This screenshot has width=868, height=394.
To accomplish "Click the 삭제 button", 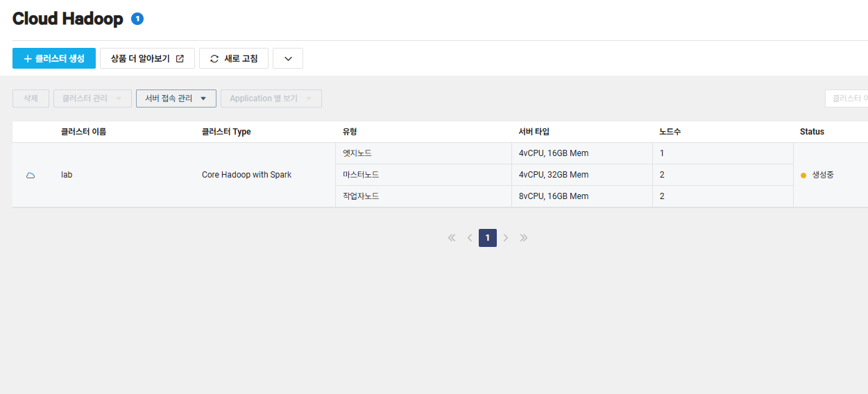I will [31, 98].
